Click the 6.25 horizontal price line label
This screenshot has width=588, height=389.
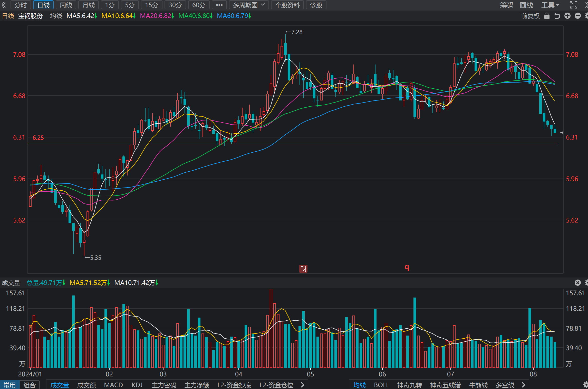38,138
